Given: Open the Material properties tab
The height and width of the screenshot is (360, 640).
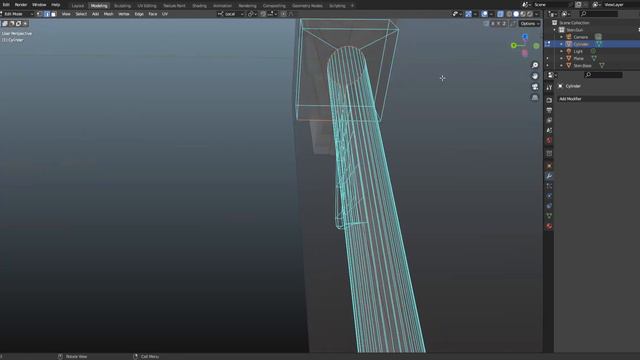Looking at the screenshot, I should tap(549, 226).
